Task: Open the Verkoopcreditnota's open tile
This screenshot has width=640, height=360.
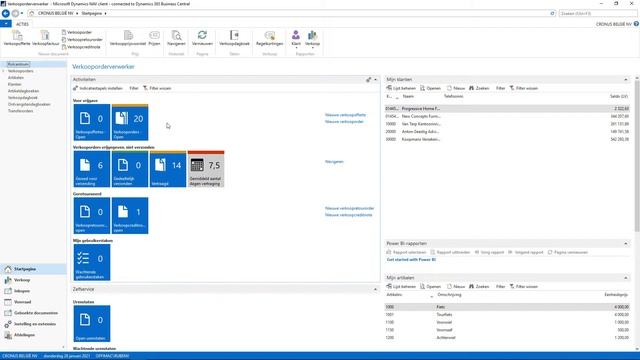Action: pyautogui.click(x=130, y=216)
